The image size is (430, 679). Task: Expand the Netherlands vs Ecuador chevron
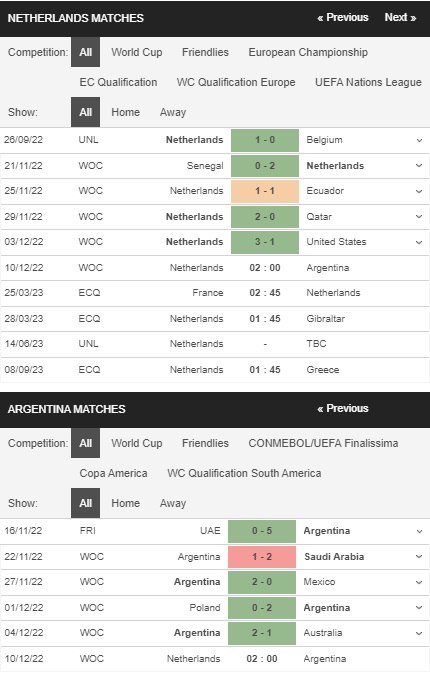(419, 191)
